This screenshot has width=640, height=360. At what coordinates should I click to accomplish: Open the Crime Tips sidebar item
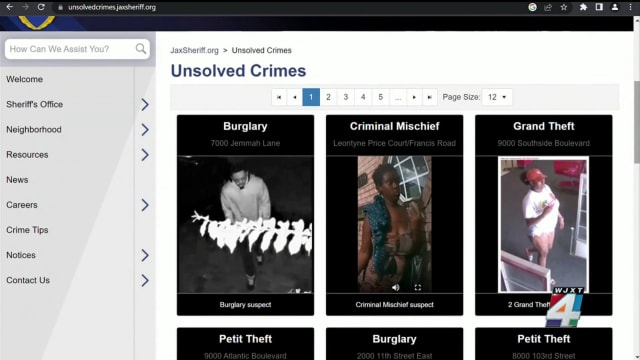(x=27, y=230)
